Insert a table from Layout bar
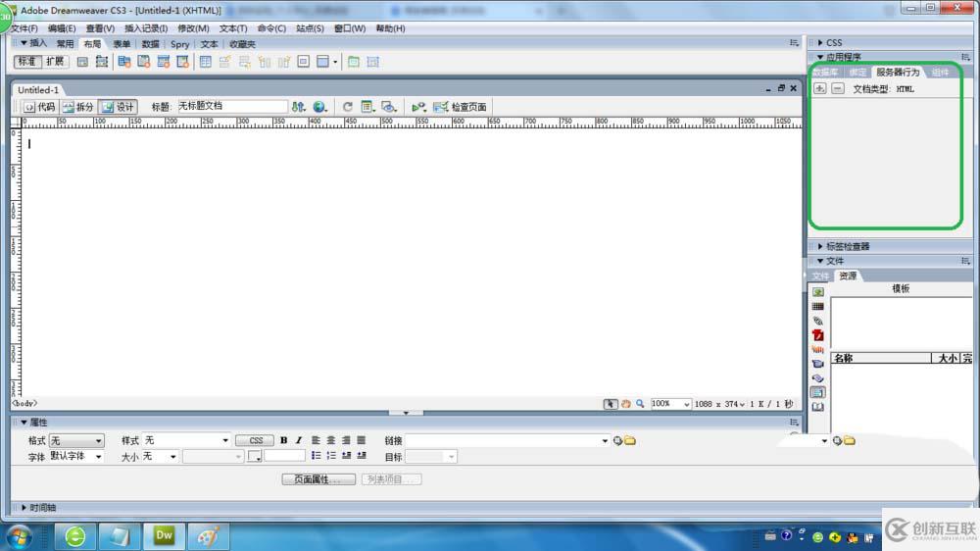 point(206,62)
